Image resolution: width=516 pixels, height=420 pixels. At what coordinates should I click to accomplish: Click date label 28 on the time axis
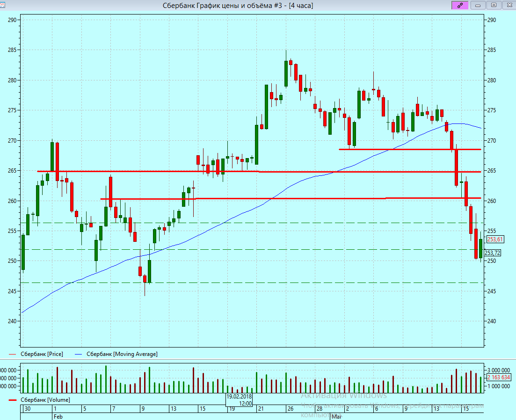click(x=320, y=409)
